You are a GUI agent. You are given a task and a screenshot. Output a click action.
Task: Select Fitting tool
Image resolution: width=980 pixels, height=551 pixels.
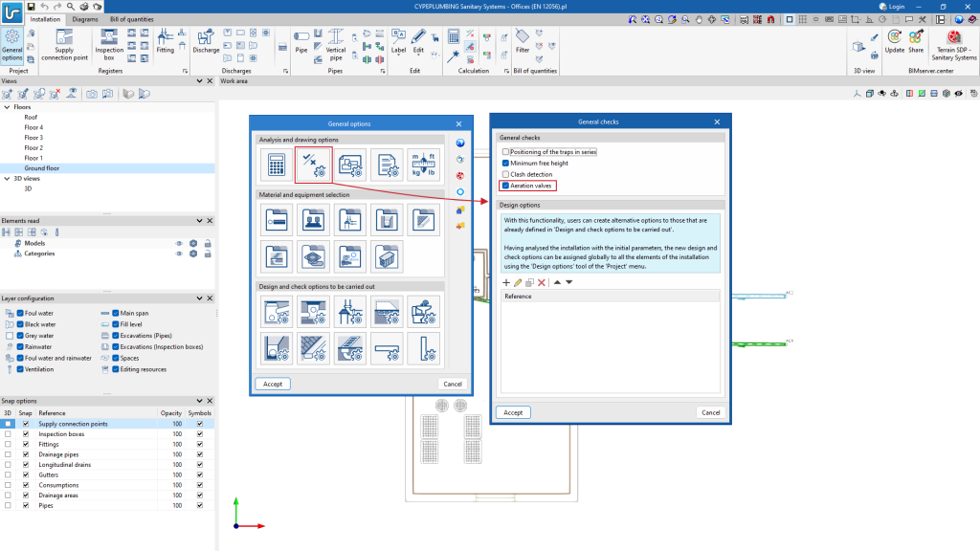click(x=165, y=41)
